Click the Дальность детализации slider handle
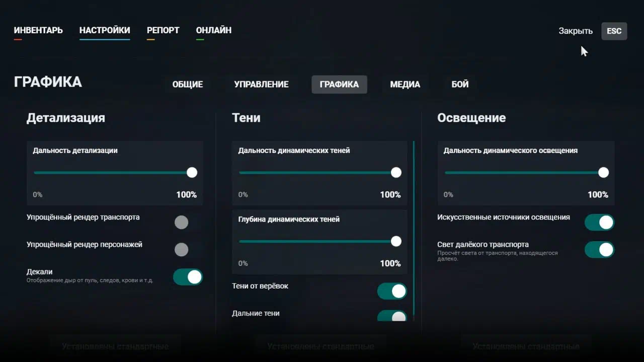Image resolution: width=644 pixels, height=362 pixels. [192, 173]
